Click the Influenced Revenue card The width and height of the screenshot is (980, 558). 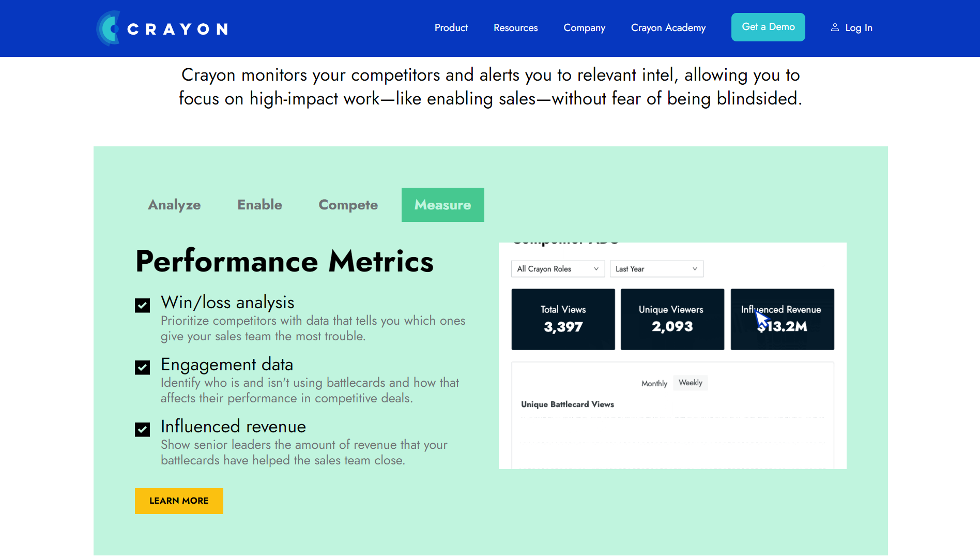782,319
